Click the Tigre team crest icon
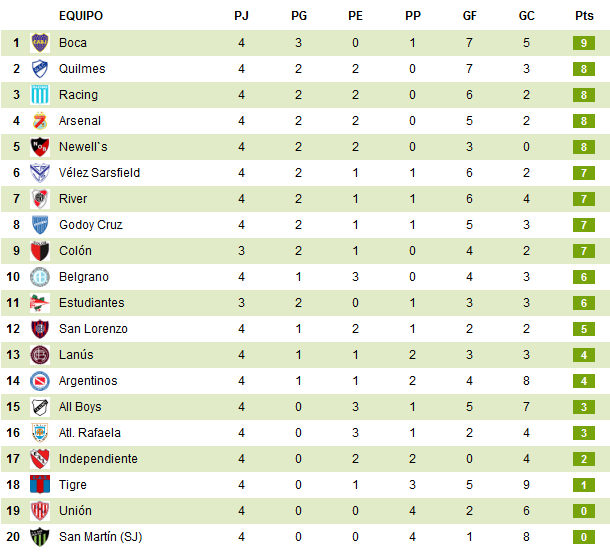The height and width of the screenshot is (558, 610). [x=40, y=485]
